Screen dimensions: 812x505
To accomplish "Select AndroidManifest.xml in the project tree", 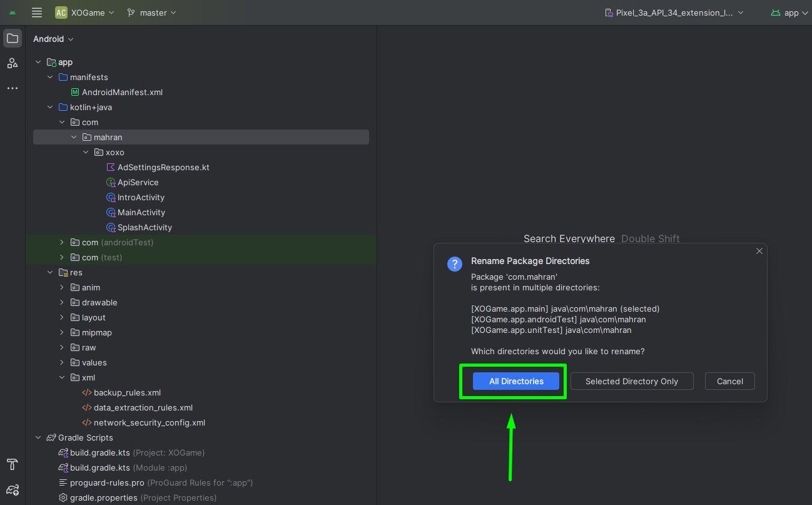I will (x=122, y=92).
